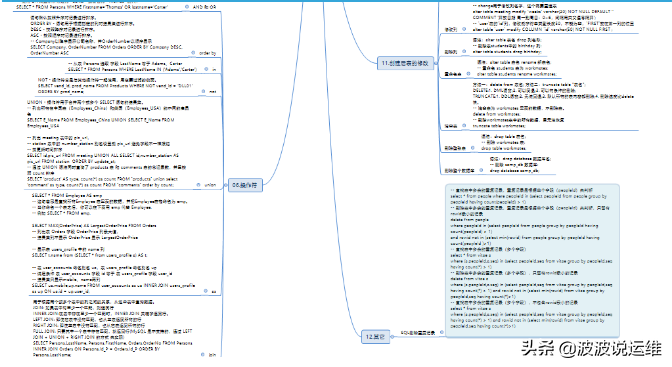672x367 pixels.
Task: Select the 'truncate table workmates' line
Action: pos(499,126)
